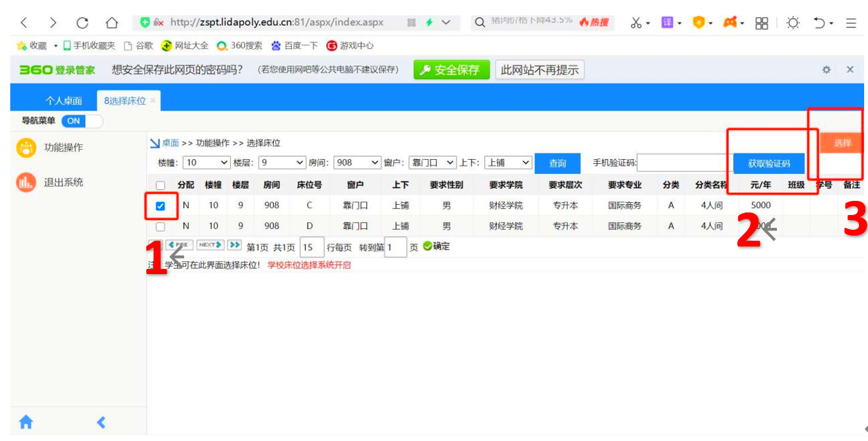Go back with the browser back arrow

[x=24, y=23]
